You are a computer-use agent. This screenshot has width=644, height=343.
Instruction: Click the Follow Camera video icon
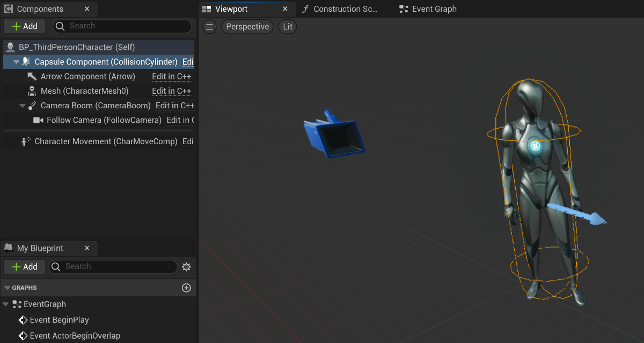(x=38, y=120)
